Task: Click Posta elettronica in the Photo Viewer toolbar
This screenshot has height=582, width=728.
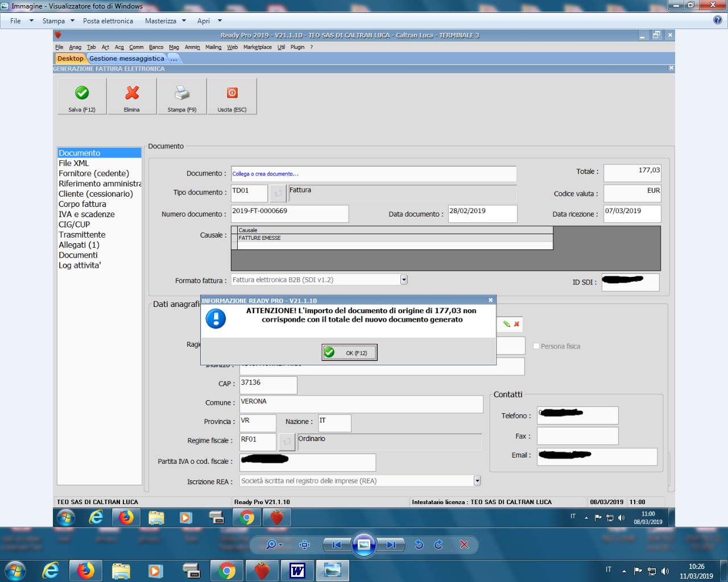Action: [108, 21]
